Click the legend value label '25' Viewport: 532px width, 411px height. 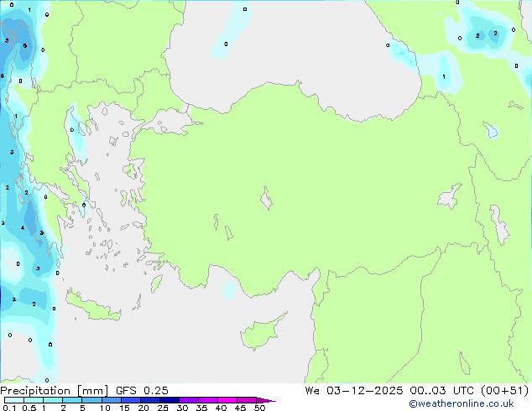163,408
